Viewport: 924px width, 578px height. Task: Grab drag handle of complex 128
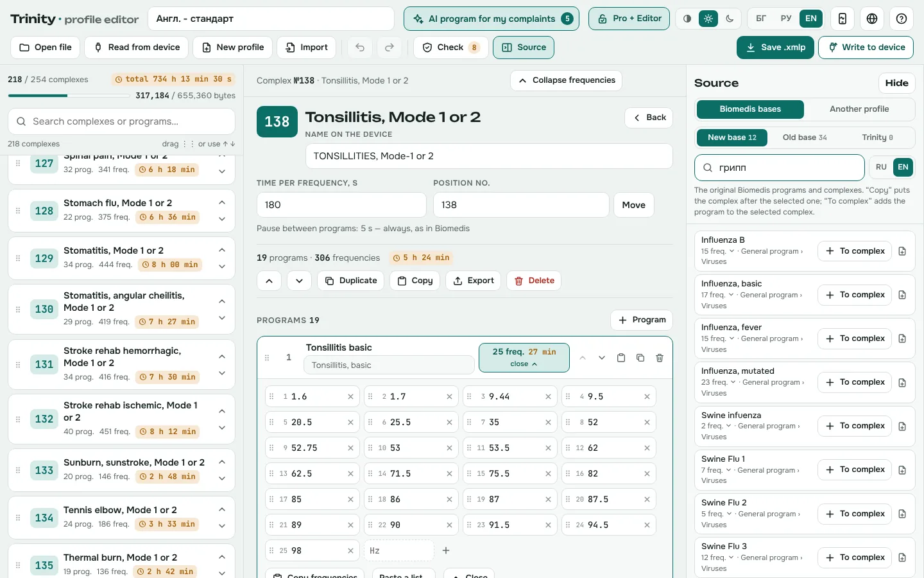[18, 211]
